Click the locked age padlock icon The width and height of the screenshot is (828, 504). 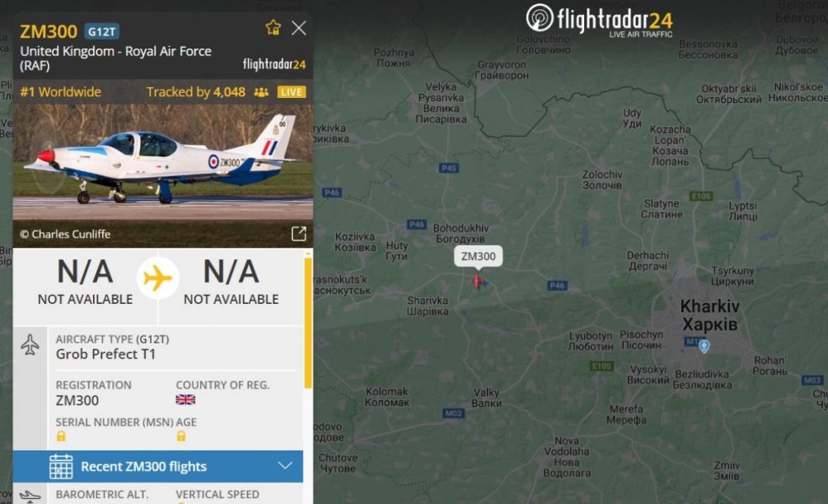181,436
